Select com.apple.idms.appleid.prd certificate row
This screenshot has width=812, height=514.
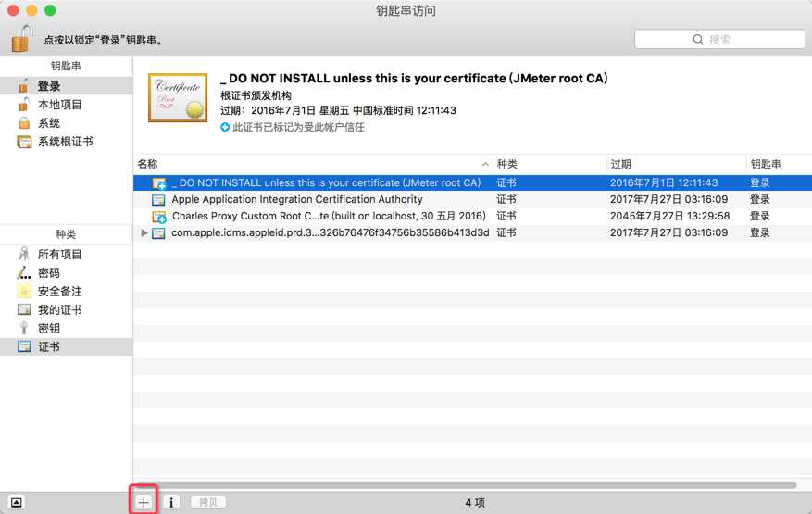[x=472, y=232]
